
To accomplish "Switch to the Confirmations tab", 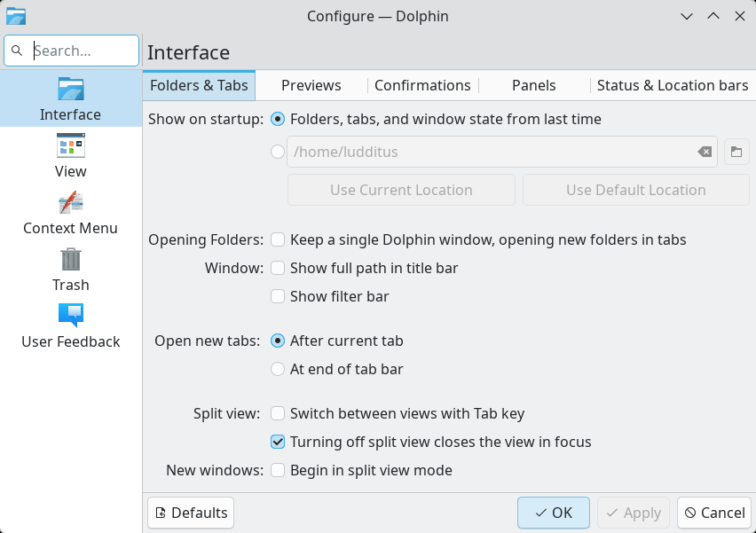I will click(x=422, y=85).
